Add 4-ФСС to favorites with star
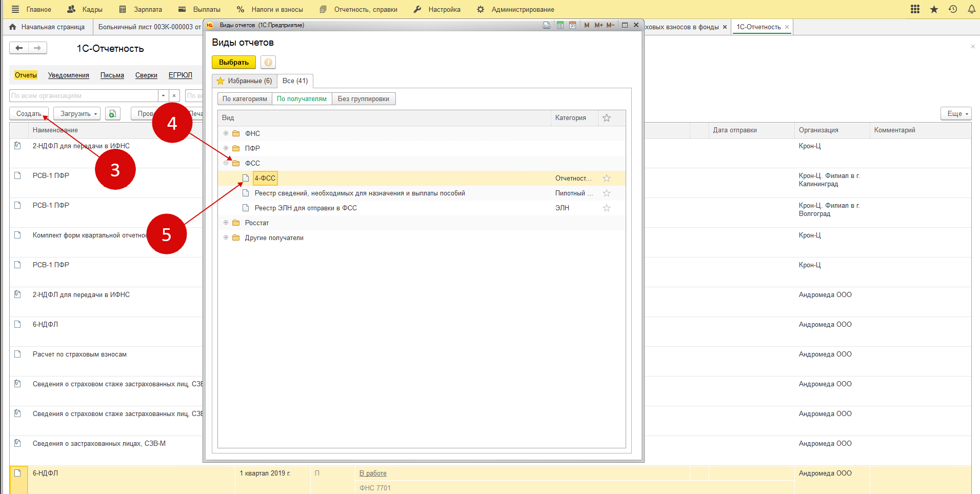 [x=607, y=179]
